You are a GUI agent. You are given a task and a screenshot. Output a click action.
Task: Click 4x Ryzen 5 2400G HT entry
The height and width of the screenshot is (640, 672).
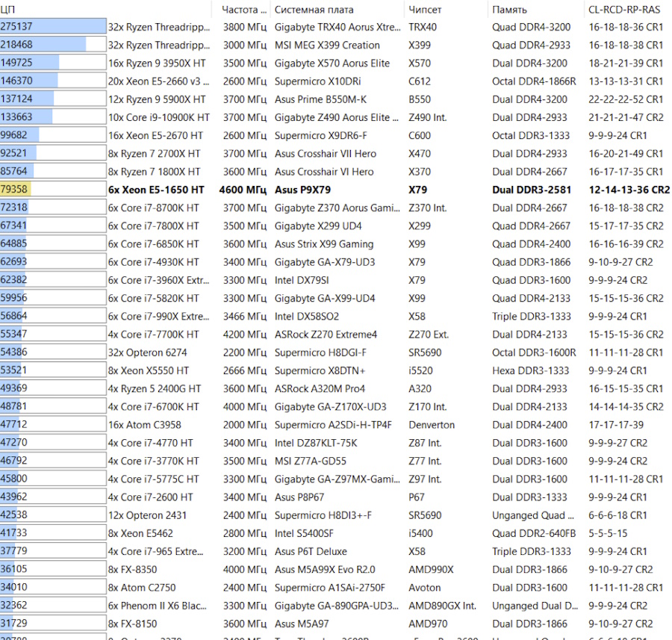pos(155,388)
